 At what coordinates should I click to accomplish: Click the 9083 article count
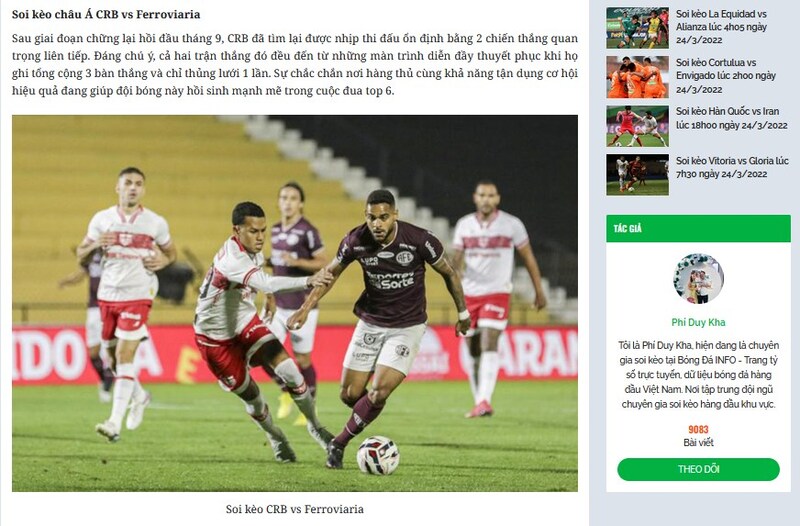[x=698, y=430]
